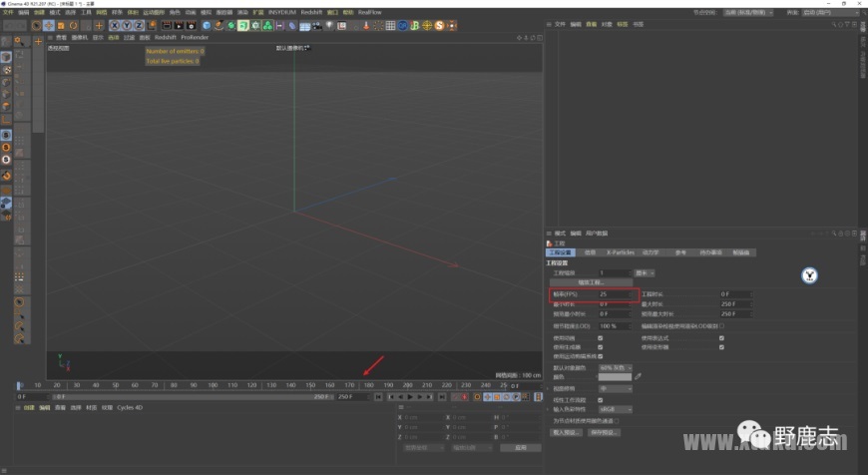This screenshot has height=475, width=868.
Task: Expand the input color profile row arrow
Action: point(549,410)
